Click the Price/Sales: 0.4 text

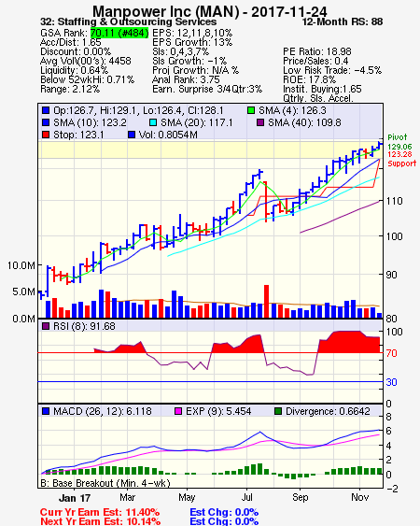tap(315, 61)
